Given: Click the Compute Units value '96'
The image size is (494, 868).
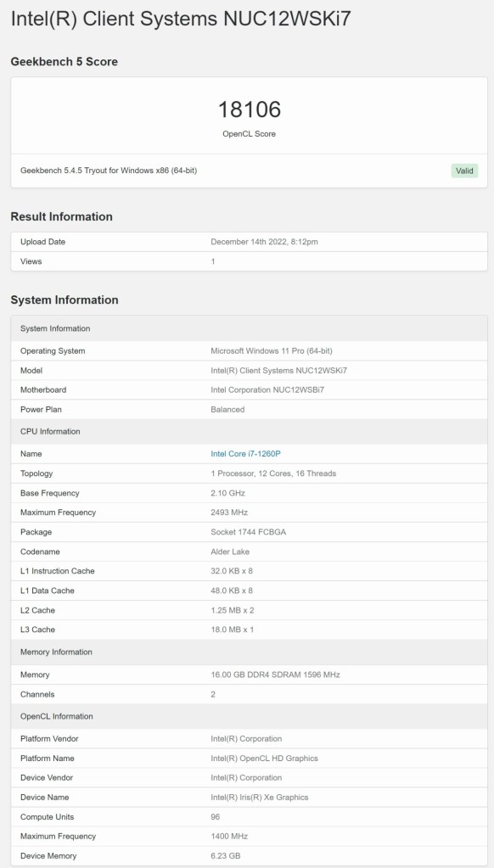Looking at the screenshot, I should (215, 817).
